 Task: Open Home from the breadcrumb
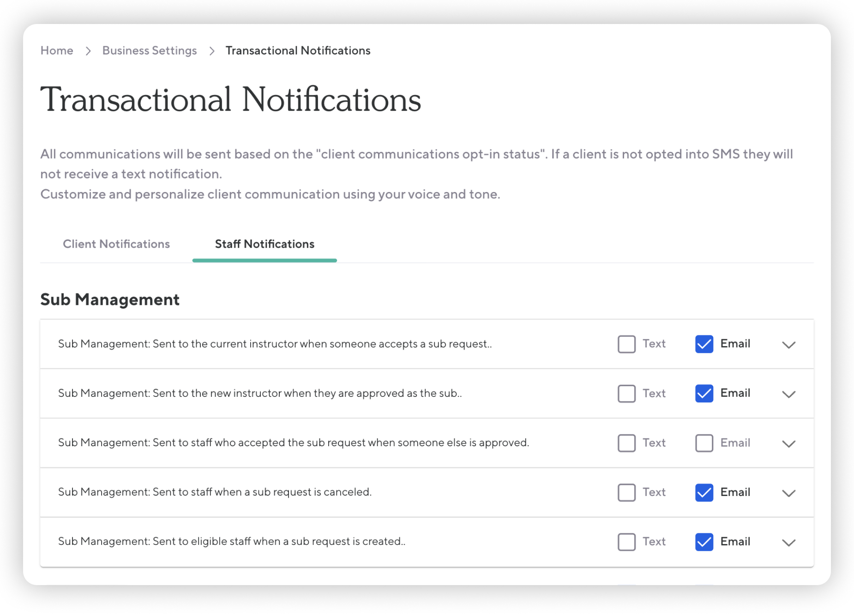(56, 50)
